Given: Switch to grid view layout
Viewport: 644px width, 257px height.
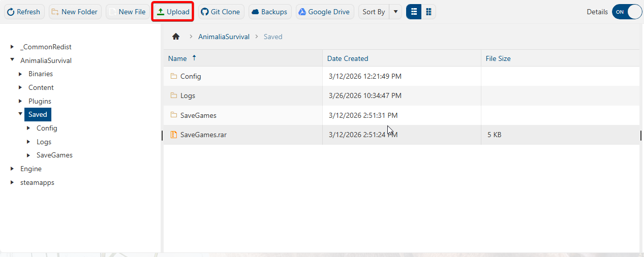Looking at the screenshot, I should tap(428, 12).
